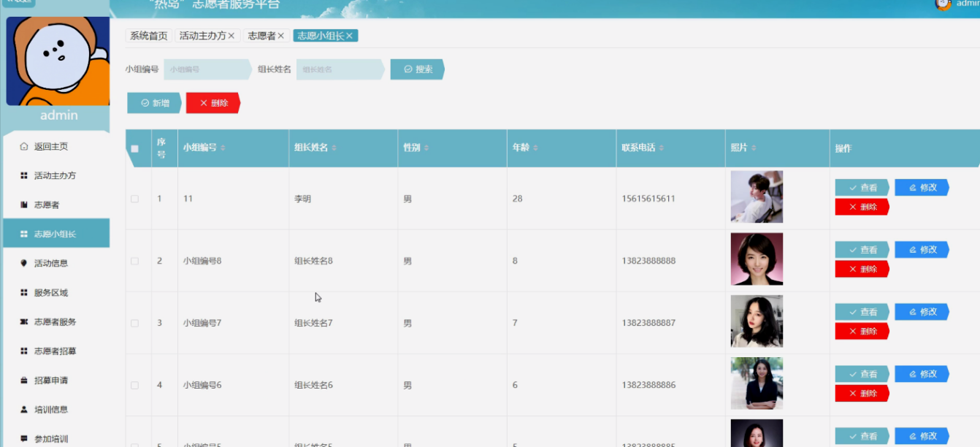Image resolution: width=980 pixels, height=447 pixels.
Task: Sort by 年龄 column arrows
Action: (535, 148)
